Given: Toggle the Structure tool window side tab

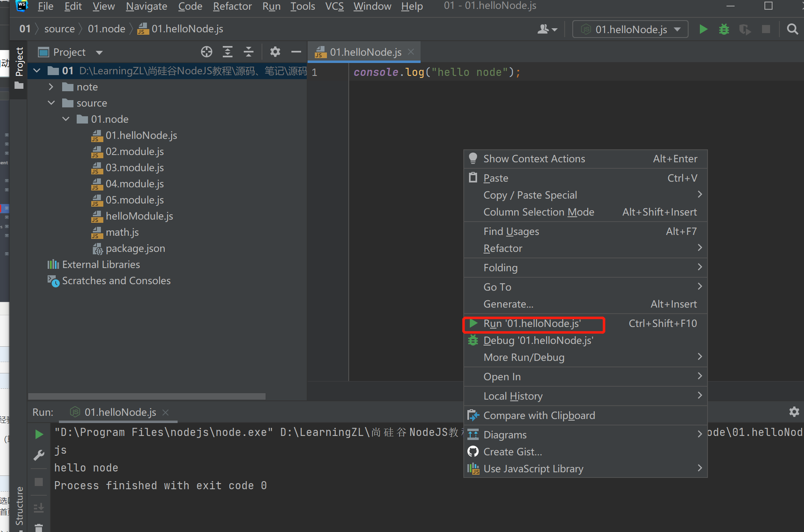Looking at the screenshot, I should click(19, 505).
